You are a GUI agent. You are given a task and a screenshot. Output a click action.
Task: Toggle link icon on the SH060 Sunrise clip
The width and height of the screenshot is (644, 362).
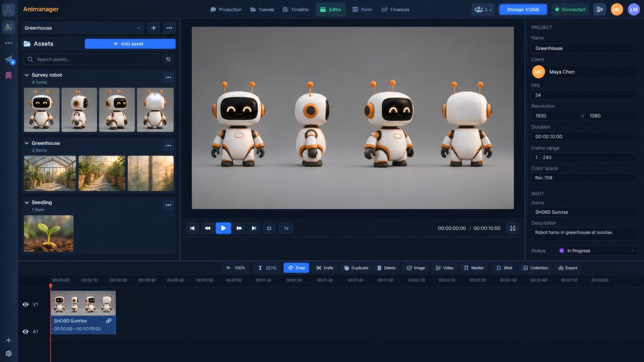109,321
